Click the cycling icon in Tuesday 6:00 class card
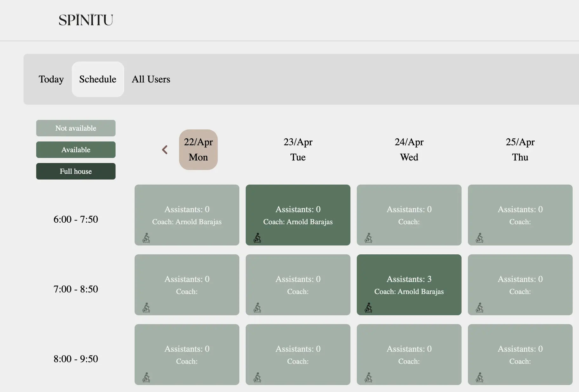 (x=257, y=238)
